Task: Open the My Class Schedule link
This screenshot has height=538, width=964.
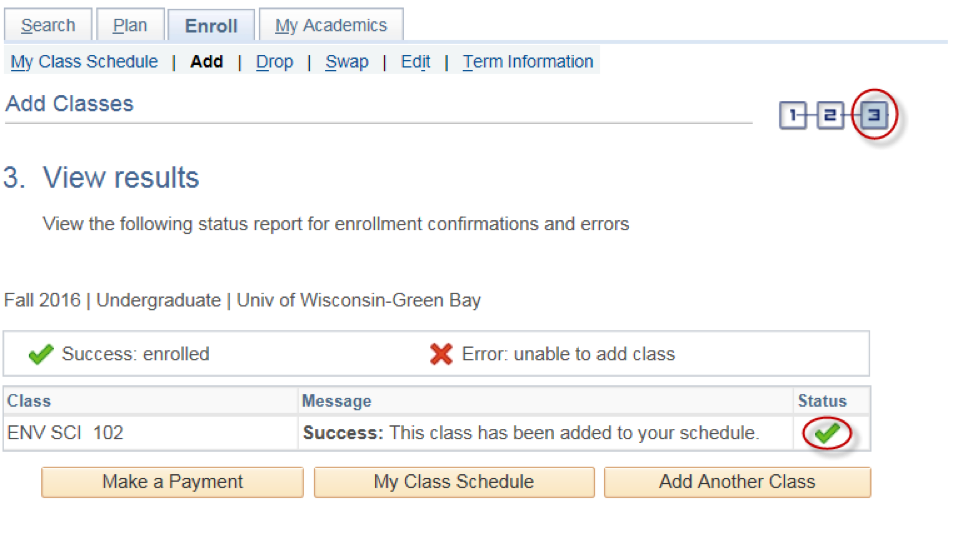Action: point(84,61)
